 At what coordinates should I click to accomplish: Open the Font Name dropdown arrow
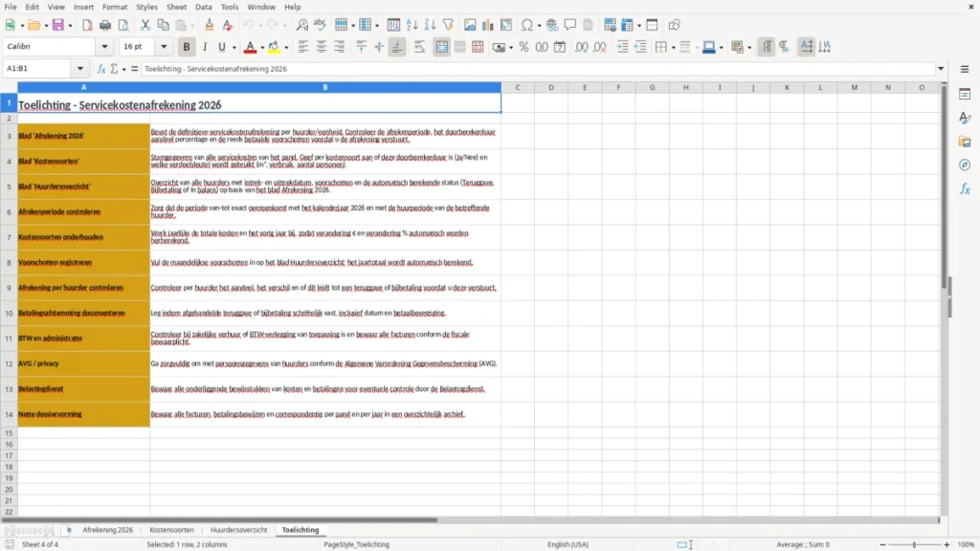[104, 46]
